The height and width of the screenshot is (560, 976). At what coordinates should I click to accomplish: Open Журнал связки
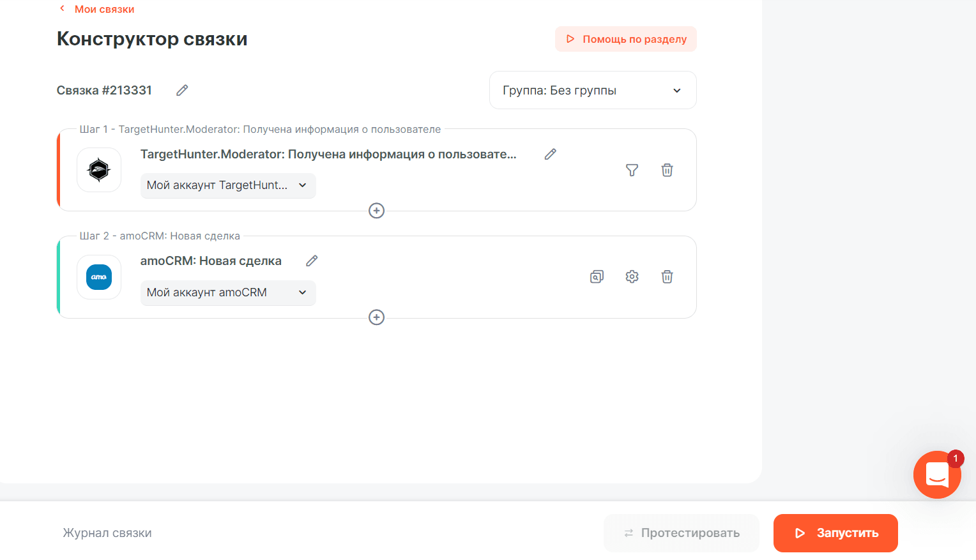pos(107,533)
